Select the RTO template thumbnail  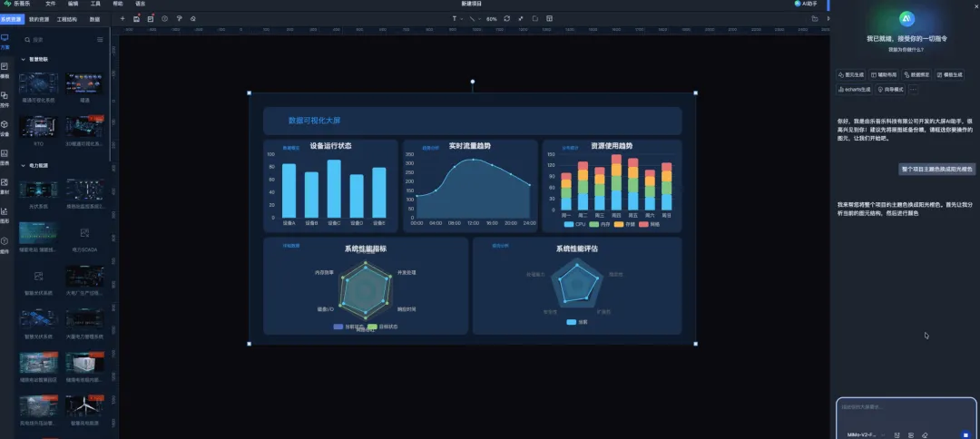[38, 127]
